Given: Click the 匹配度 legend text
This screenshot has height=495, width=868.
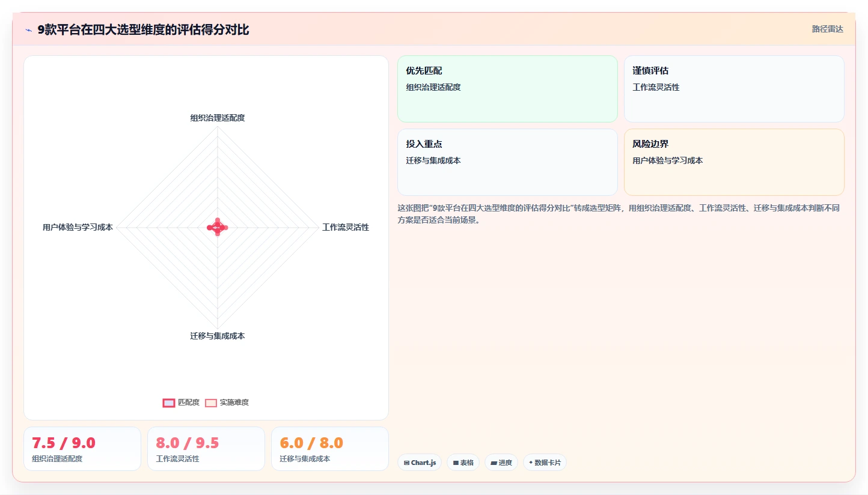Looking at the screenshot, I should [x=189, y=402].
